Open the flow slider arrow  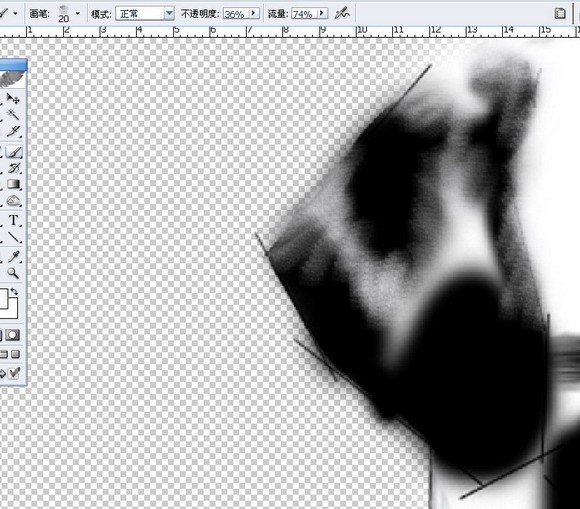(322, 14)
